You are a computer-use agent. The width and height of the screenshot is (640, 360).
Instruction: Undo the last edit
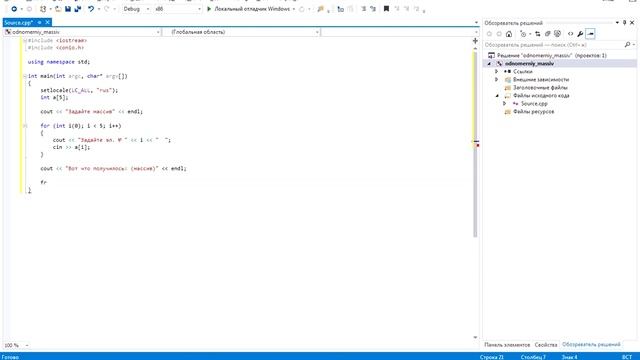91,9
